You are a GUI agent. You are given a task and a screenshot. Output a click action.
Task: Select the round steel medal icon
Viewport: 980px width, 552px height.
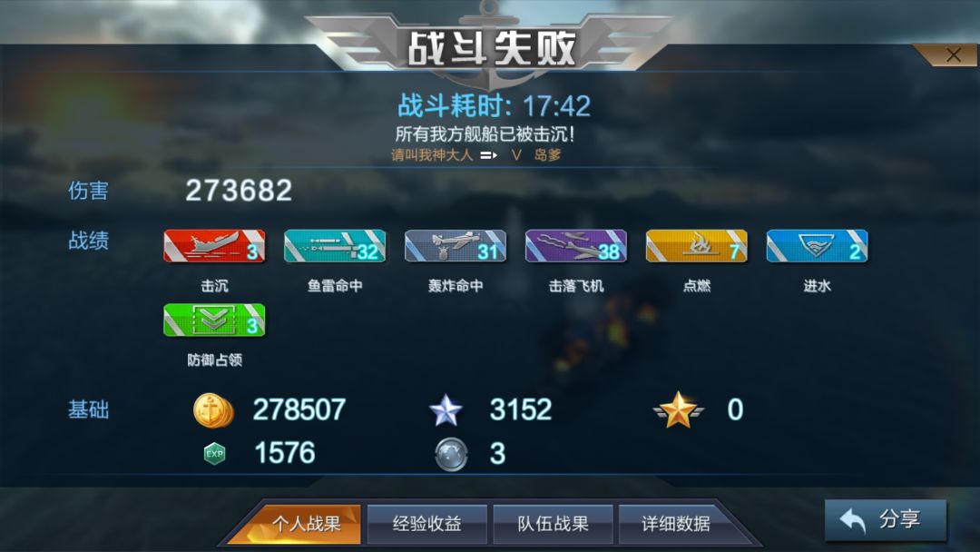[451, 454]
